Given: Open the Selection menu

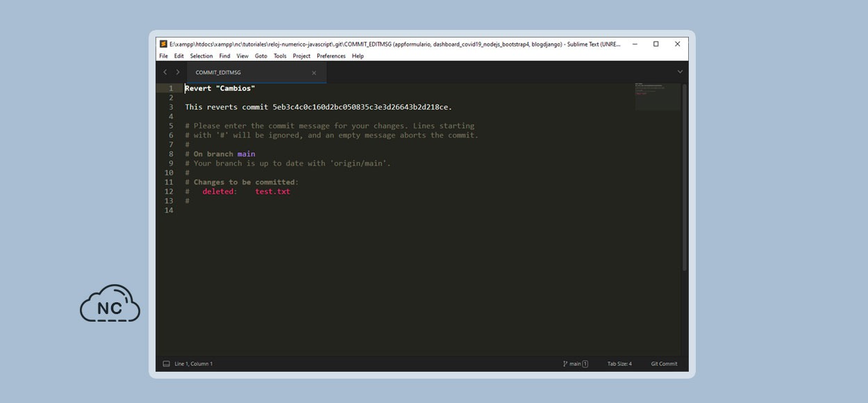Looking at the screenshot, I should click(201, 56).
